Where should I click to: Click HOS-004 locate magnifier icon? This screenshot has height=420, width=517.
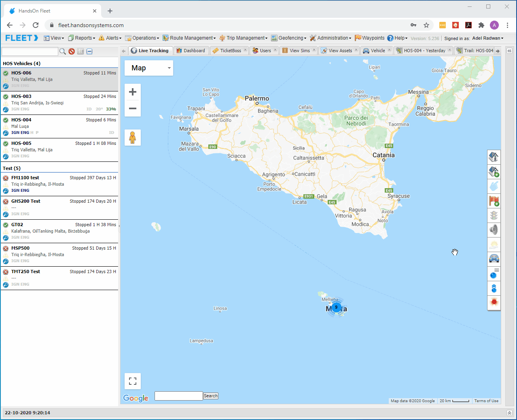pyautogui.click(x=6, y=133)
